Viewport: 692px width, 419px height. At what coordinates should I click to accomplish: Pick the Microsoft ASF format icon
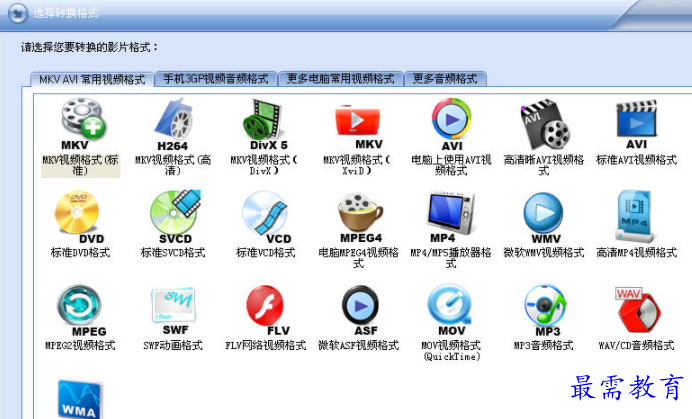click(361, 311)
